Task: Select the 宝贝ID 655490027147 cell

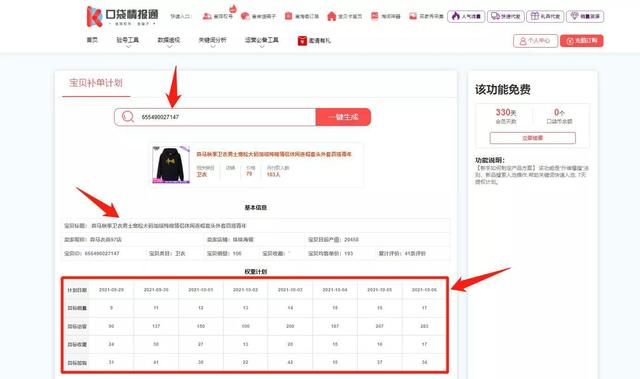Action: point(92,253)
